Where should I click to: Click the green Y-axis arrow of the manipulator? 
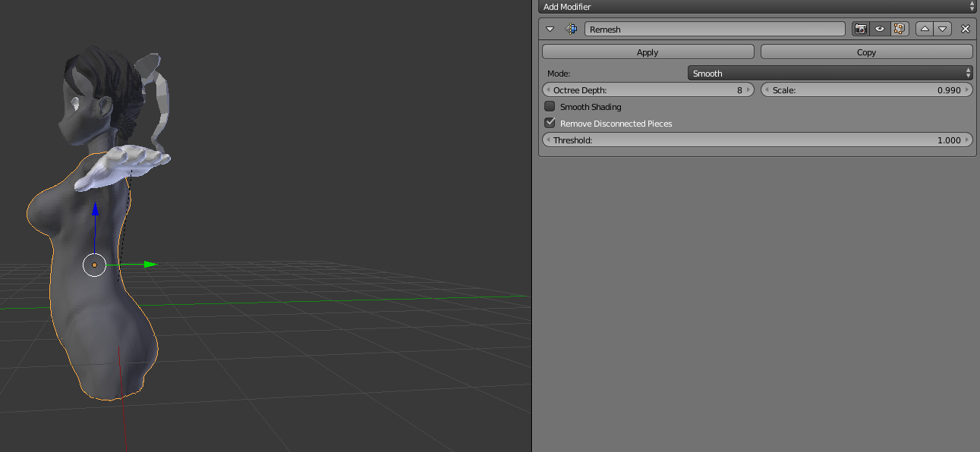click(150, 264)
